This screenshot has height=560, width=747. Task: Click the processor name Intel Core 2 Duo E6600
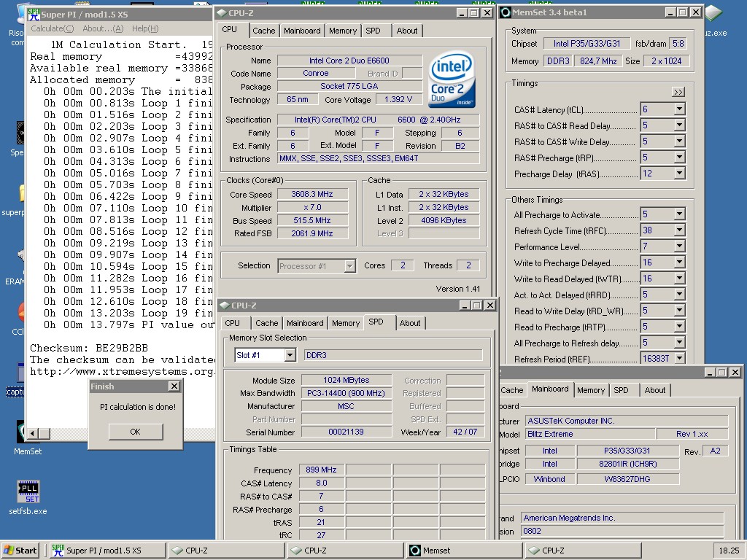tap(349, 61)
